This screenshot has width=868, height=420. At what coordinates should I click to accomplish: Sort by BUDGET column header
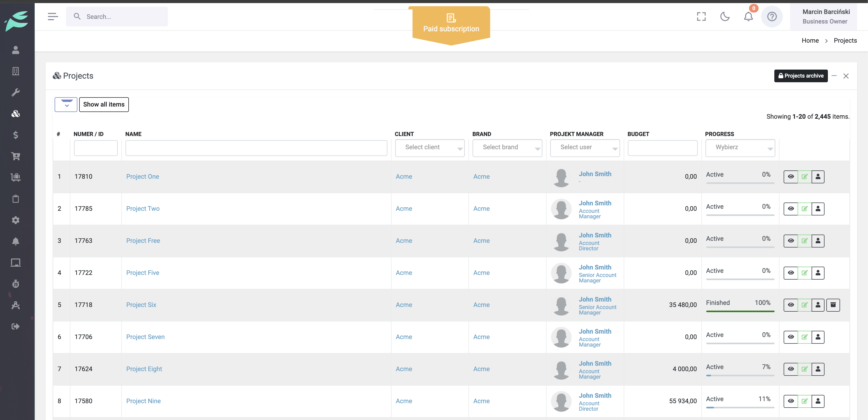[x=638, y=134]
